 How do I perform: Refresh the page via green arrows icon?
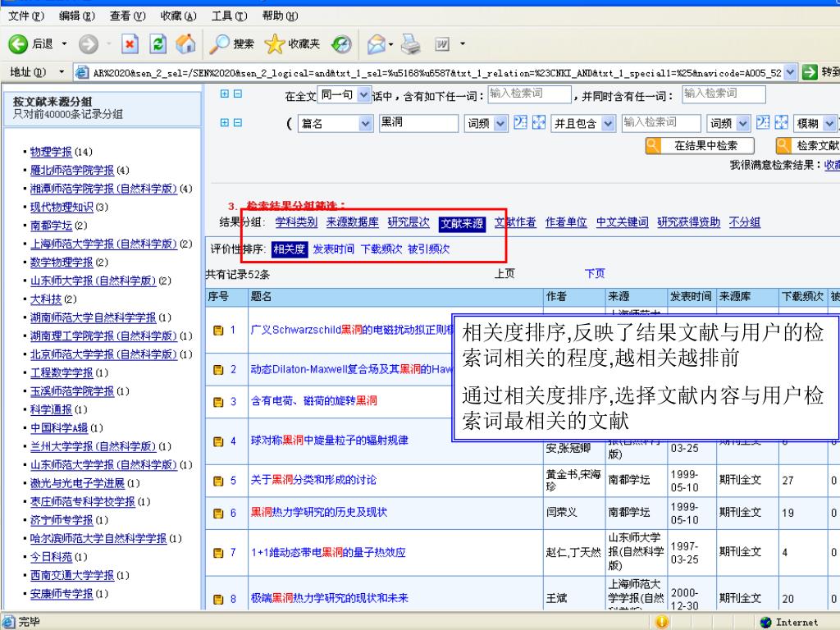(157, 44)
